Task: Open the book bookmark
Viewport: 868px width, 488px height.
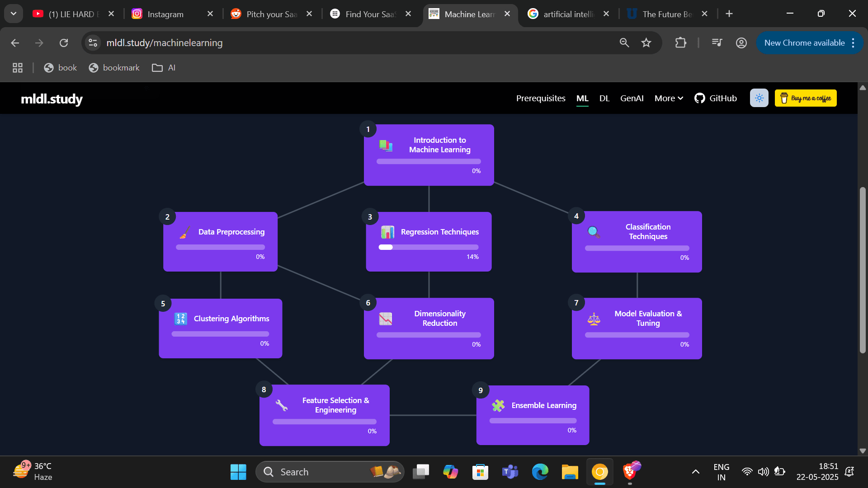Action: [x=61, y=68]
